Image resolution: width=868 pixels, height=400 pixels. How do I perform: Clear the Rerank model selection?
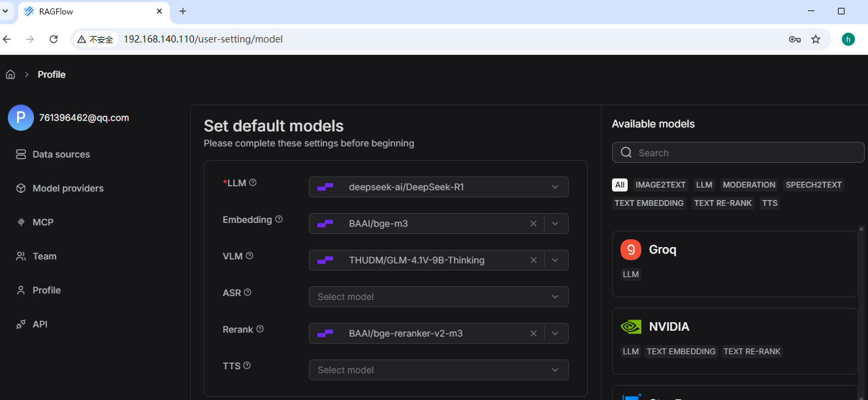[534, 333]
